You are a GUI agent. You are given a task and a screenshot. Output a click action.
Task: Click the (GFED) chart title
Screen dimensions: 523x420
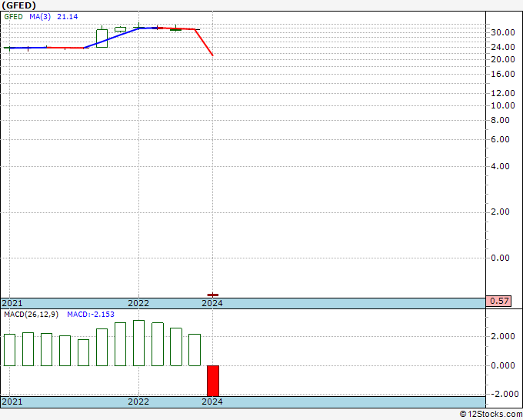coord(18,5)
